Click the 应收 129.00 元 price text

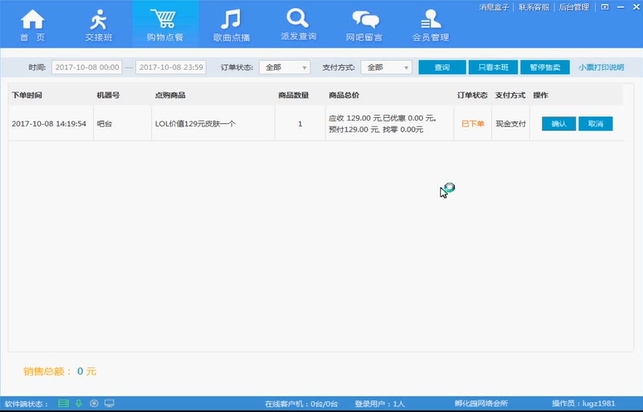pyautogui.click(x=355, y=118)
